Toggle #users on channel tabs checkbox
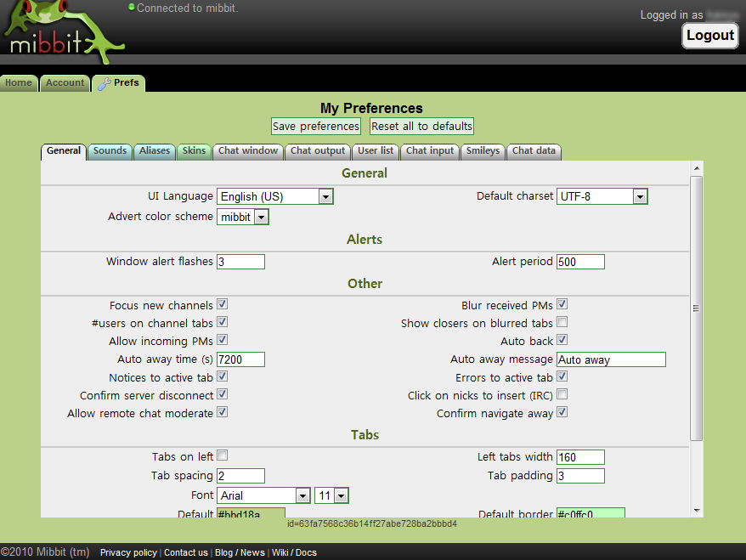 222,322
